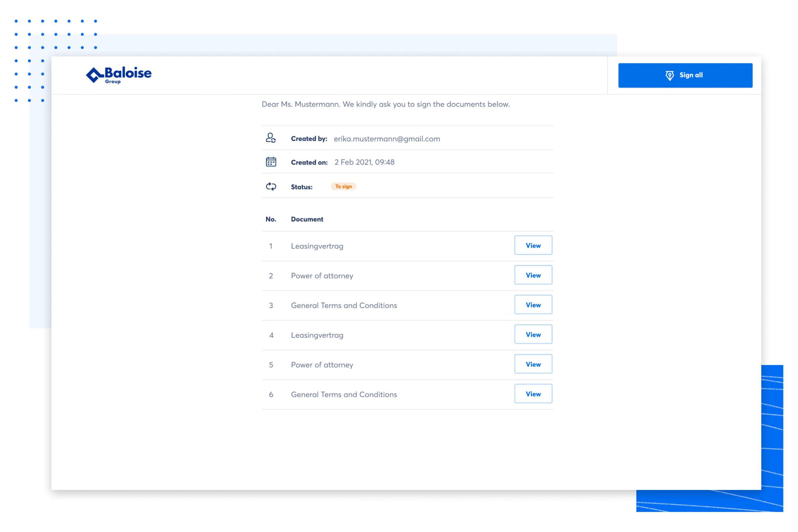Screen dimensions: 798x532
Task: Click the Dear Ms. Mustermann greeting text
Action: pos(385,104)
